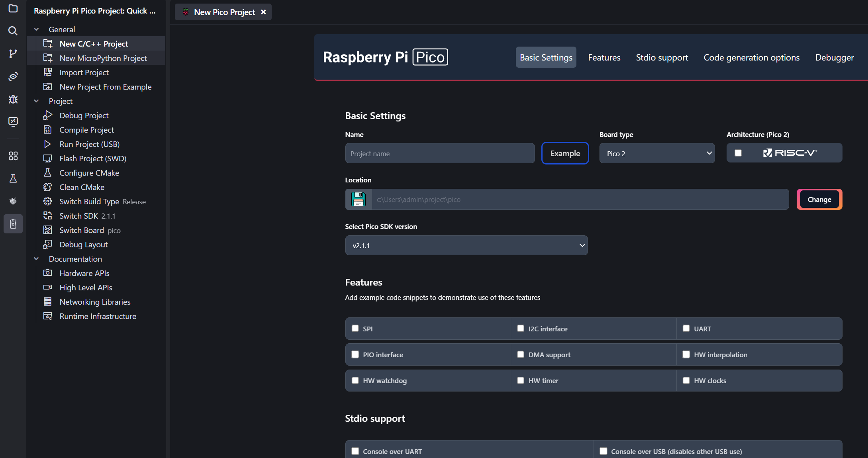Open the Raspberry Pi Pico activity bar icon

[x=13, y=224]
